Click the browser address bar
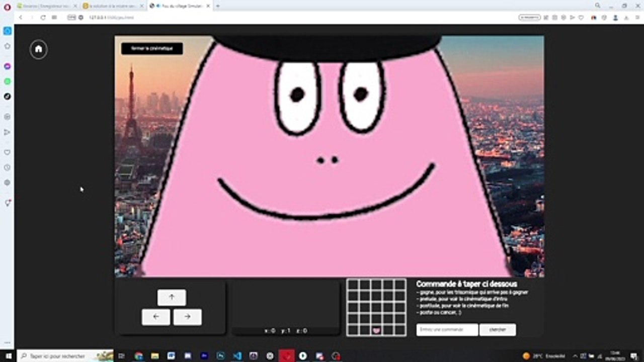The width and height of the screenshot is (644, 362). pos(297,17)
